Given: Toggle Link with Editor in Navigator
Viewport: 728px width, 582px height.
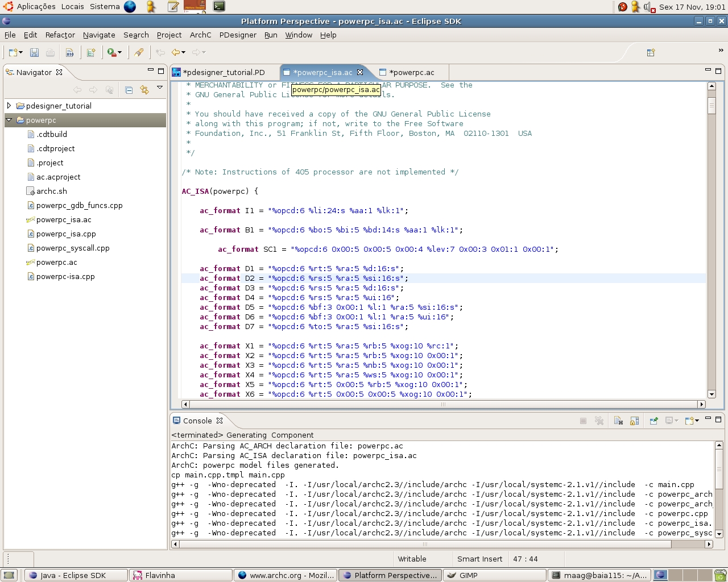Looking at the screenshot, I should [x=144, y=90].
